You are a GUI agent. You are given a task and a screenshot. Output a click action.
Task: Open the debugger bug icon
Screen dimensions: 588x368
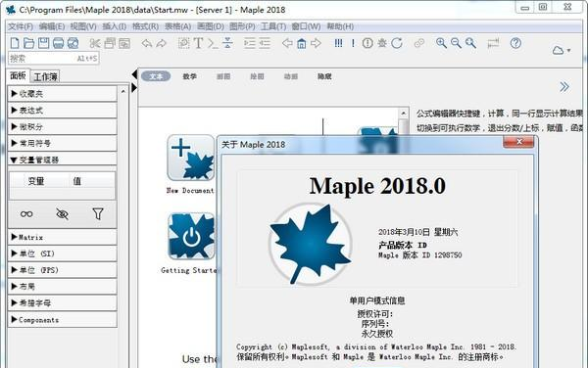click(x=382, y=43)
